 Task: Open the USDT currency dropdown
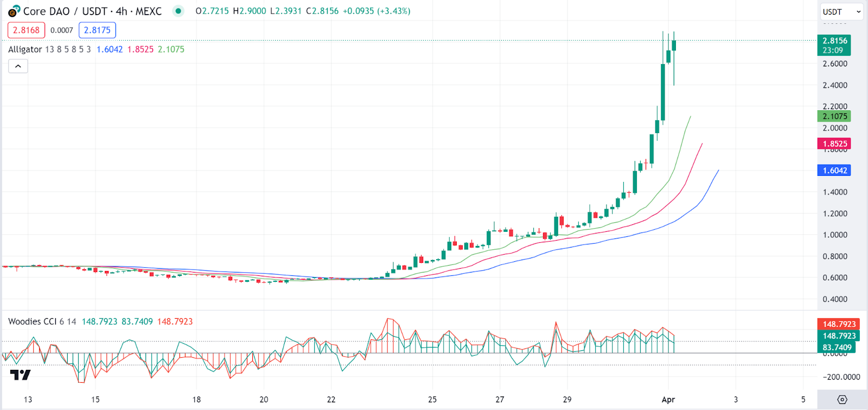point(841,11)
